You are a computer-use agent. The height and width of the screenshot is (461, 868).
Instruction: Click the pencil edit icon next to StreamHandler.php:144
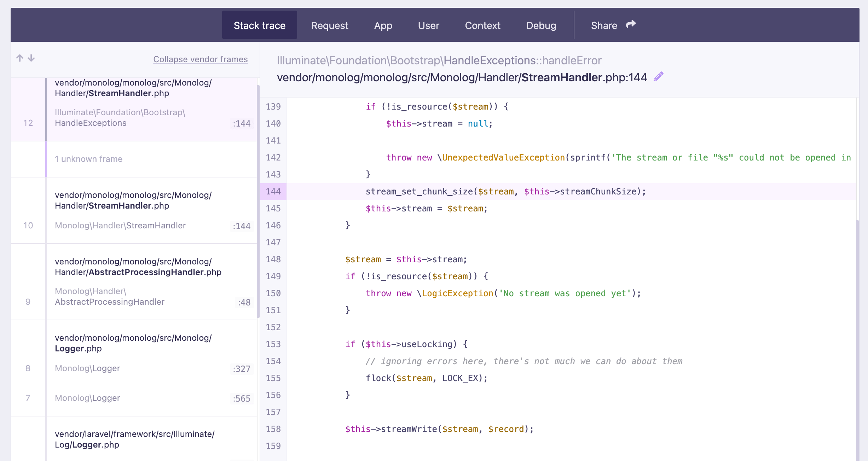tap(658, 77)
